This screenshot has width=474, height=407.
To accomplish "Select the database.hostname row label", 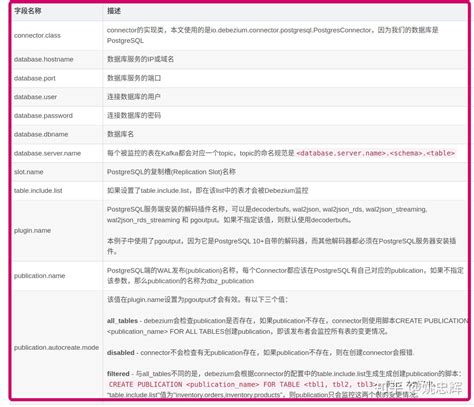I will tap(44, 59).
